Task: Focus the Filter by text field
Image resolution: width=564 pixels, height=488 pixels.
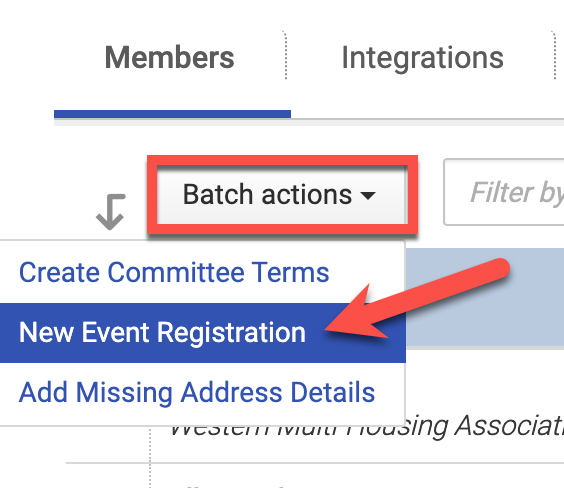Action: [x=504, y=192]
